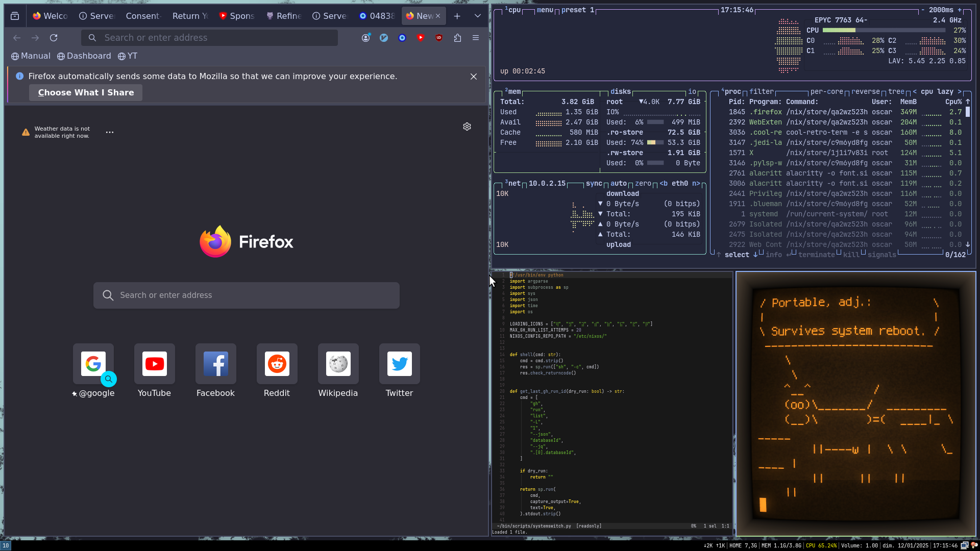980x551 pixels.
Task: Click the network monitor tray icon in status bar
Action: click(965, 545)
